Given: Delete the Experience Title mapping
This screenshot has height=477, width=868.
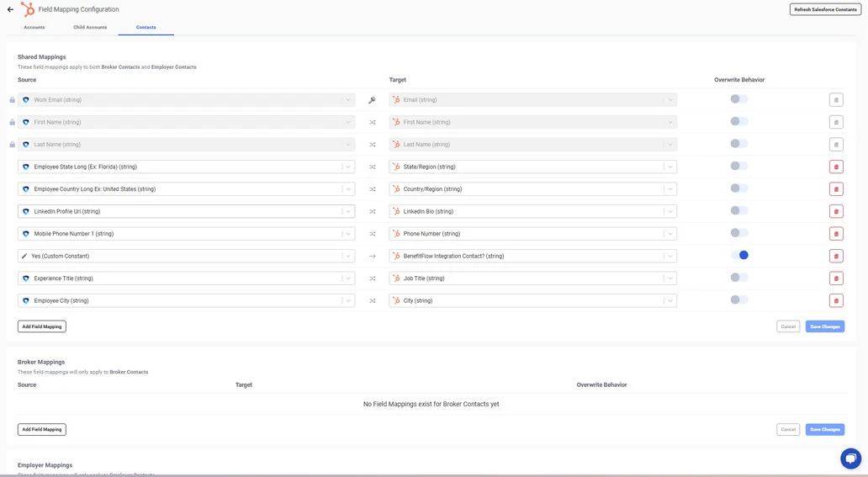Looking at the screenshot, I should pyautogui.click(x=836, y=278).
